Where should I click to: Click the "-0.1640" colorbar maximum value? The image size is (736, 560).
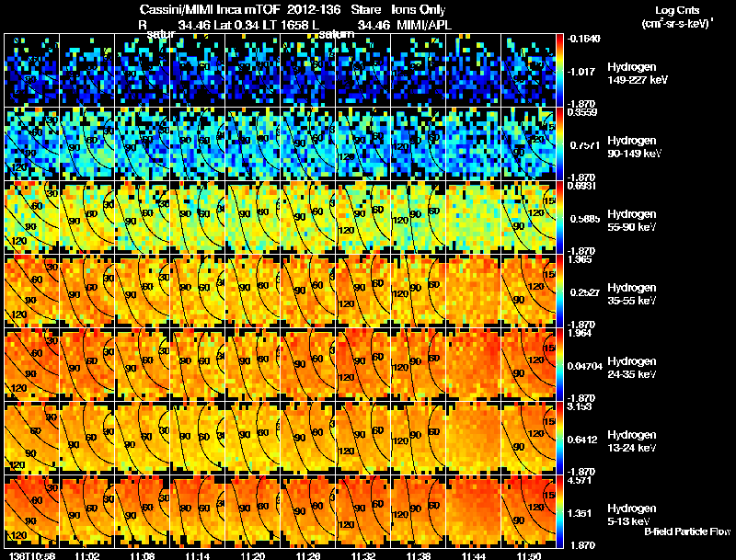click(x=584, y=39)
